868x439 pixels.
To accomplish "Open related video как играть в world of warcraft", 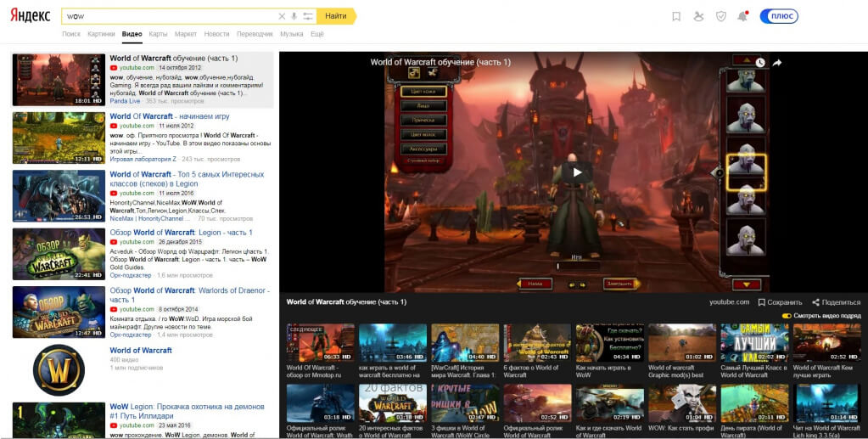I will (x=393, y=351).
